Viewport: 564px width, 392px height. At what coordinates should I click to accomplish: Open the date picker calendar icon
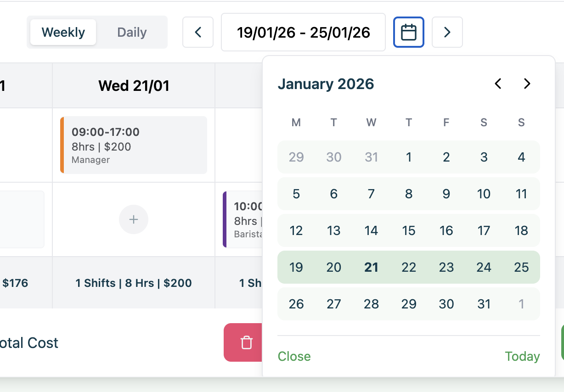click(x=408, y=32)
